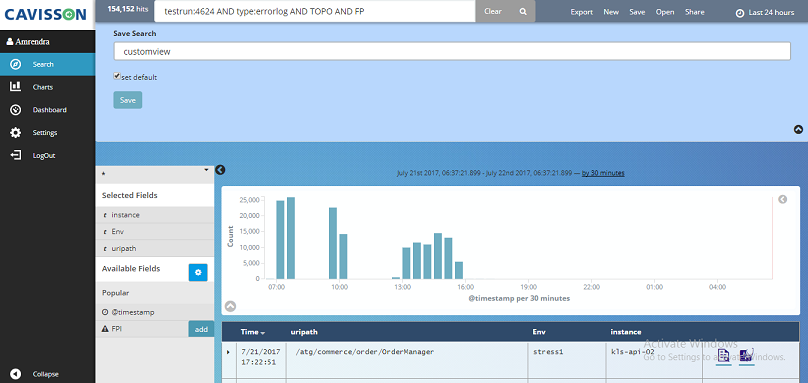Viewport: 808px width, 383px height.
Task: Clear the search query
Action: [x=493, y=11]
